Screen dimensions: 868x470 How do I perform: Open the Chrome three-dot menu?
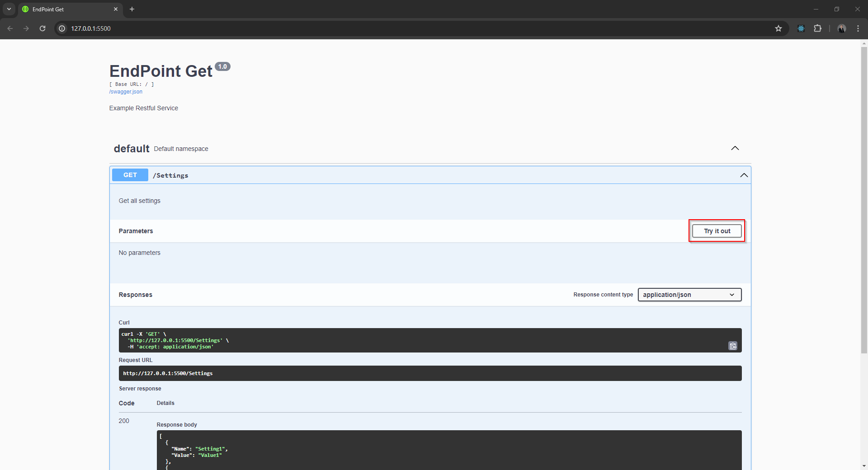pyautogui.click(x=858, y=28)
